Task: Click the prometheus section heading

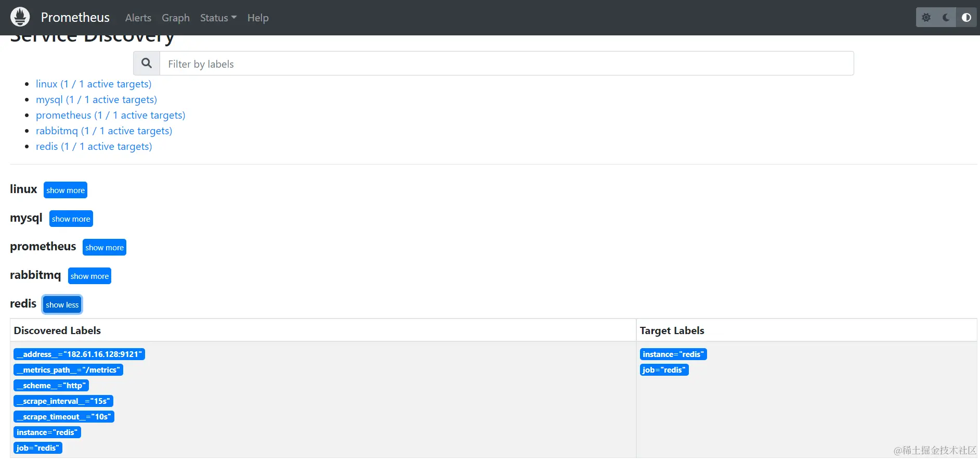Action: [x=43, y=247]
